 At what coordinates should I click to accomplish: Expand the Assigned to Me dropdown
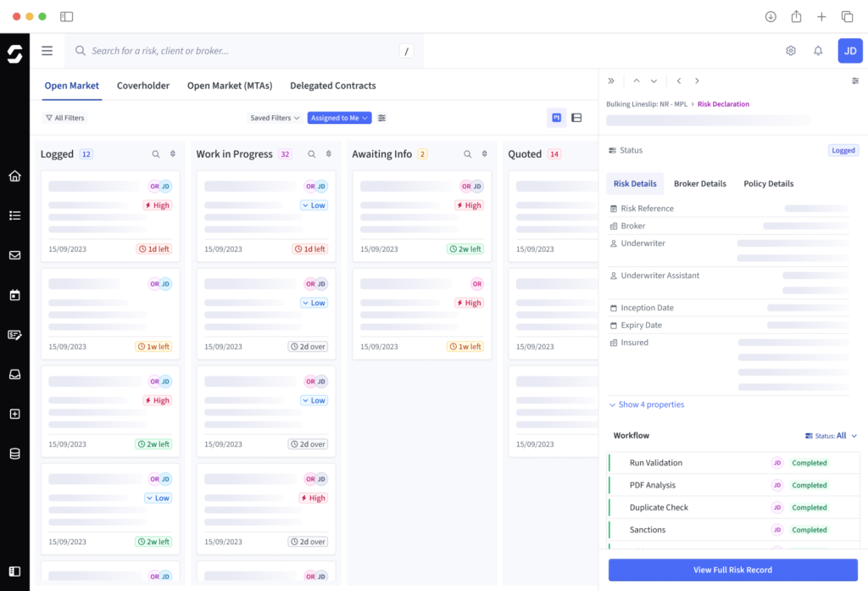pyautogui.click(x=339, y=118)
